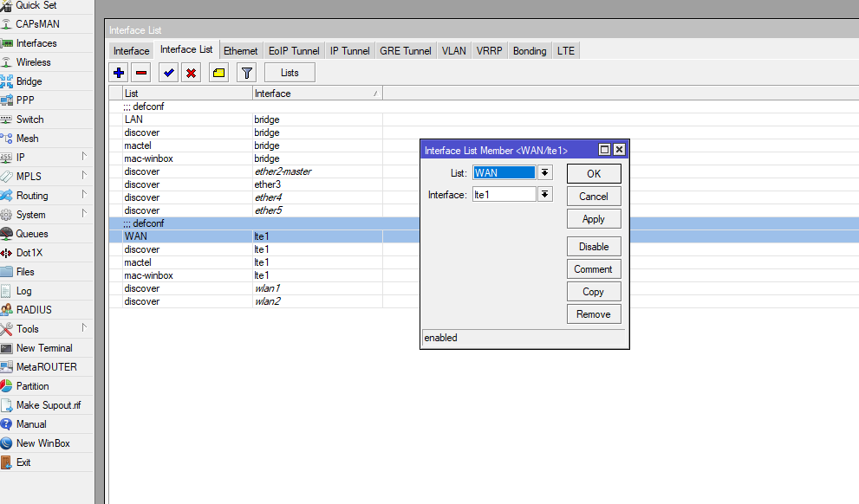The width and height of the screenshot is (859, 504).
Task: Open the RADIUS sidebar icon
Action: click(x=7, y=310)
